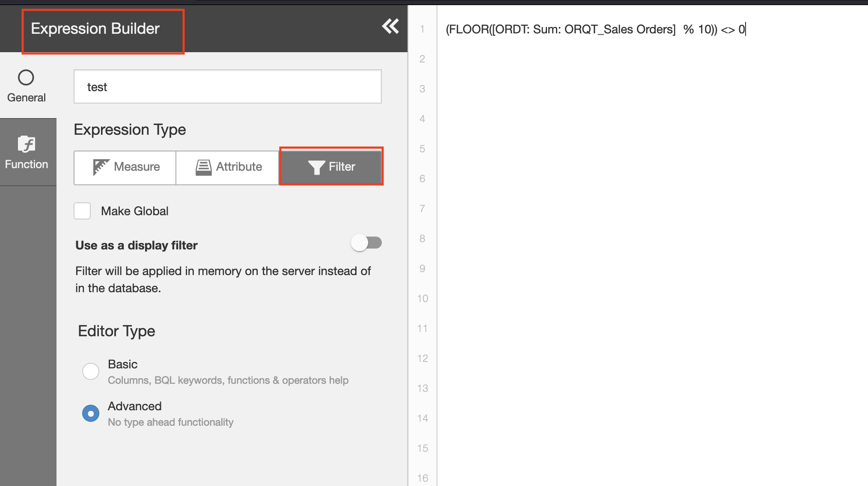Choose the Basic editor type radio button
The height and width of the screenshot is (486, 868).
tap(91, 371)
